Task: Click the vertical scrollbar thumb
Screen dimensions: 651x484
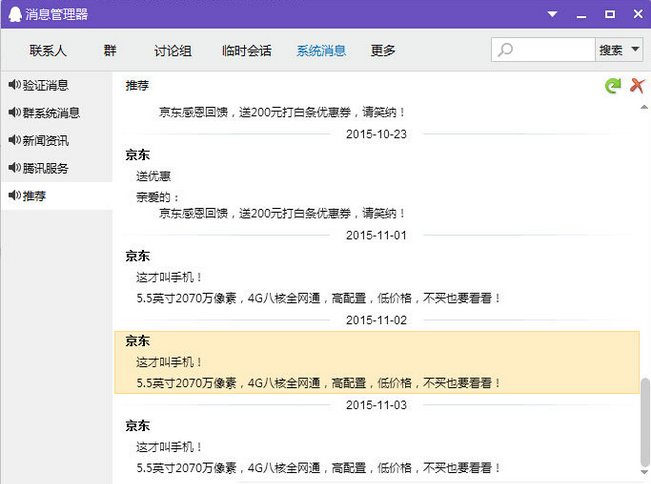Action: coord(644,422)
